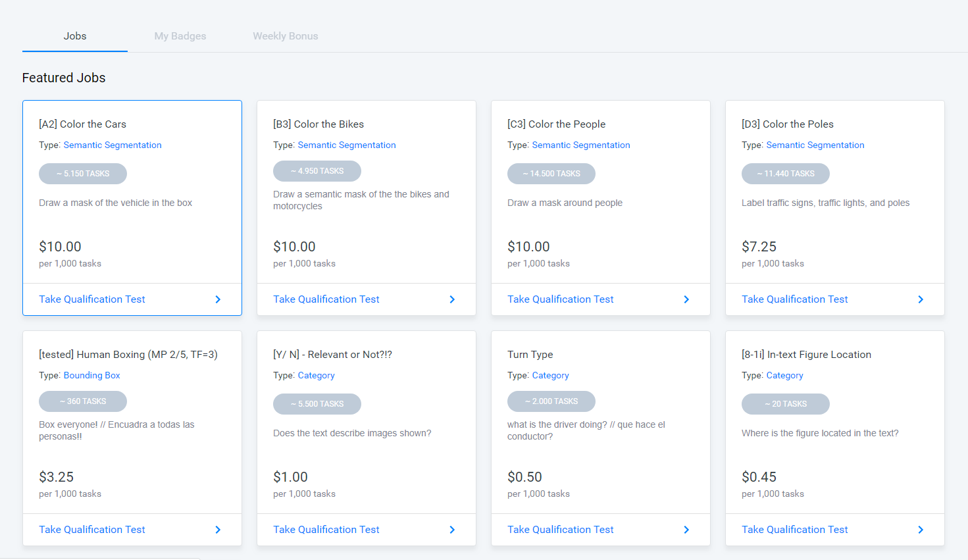Click the arrow icon on Color the Bikes card

click(x=452, y=299)
